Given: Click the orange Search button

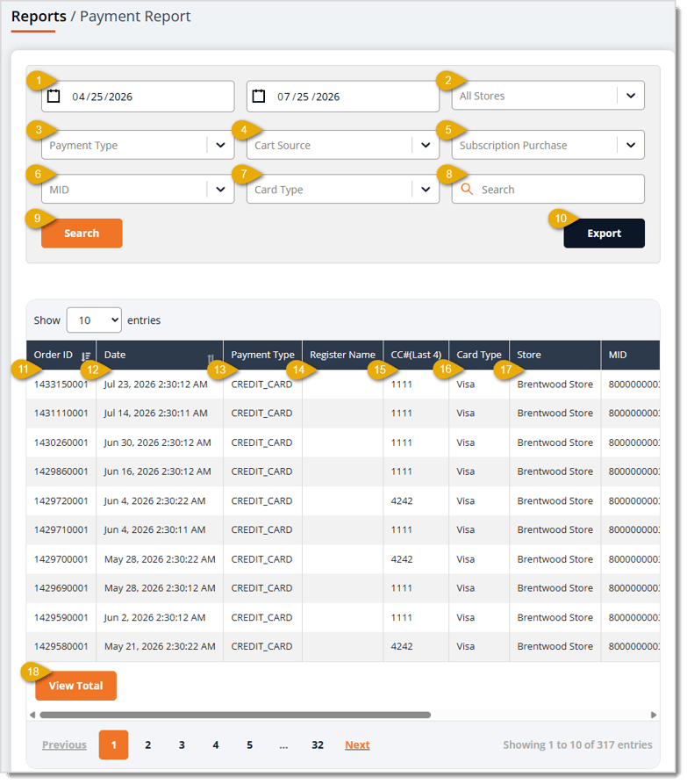Looking at the screenshot, I should [82, 233].
